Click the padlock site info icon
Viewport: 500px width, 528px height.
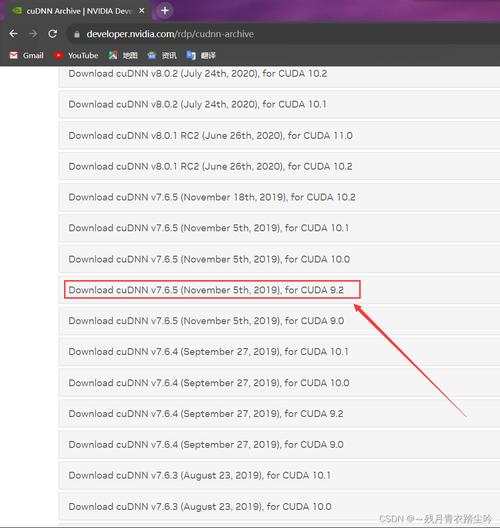77,34
